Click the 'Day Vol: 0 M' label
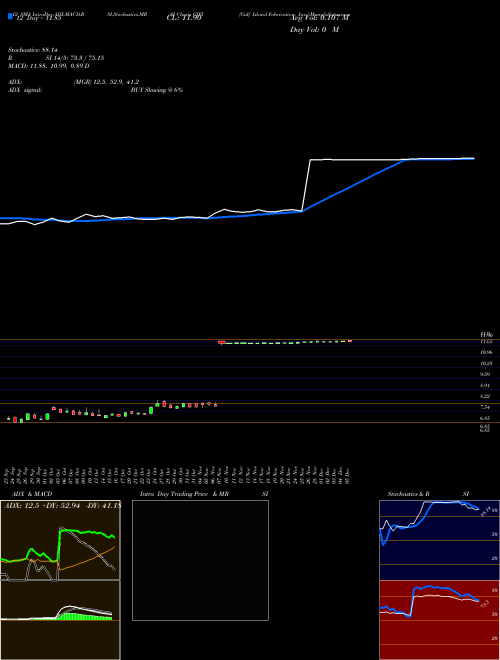500x660 pixels. click(315, 30)
